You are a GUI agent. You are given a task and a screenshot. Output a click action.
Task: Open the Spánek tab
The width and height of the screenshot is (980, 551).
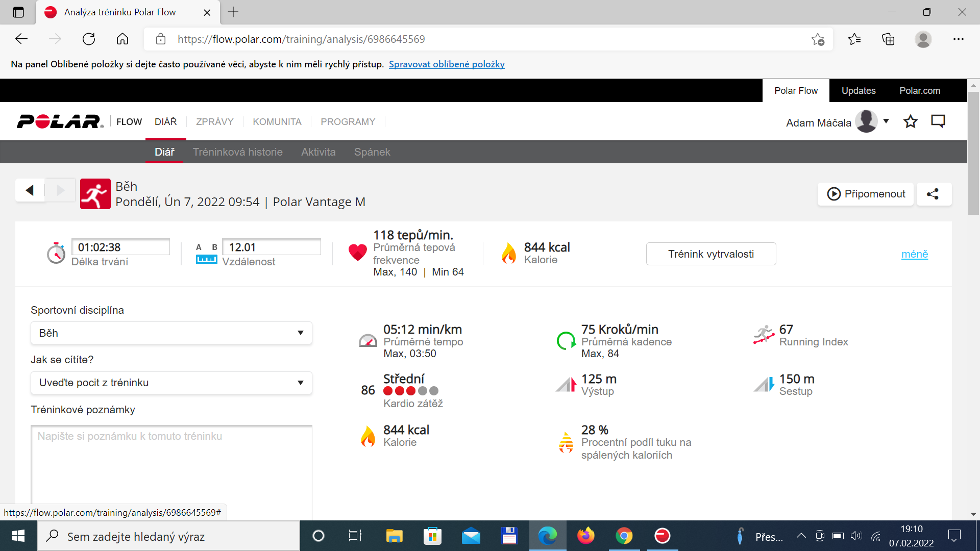[372, 152]
